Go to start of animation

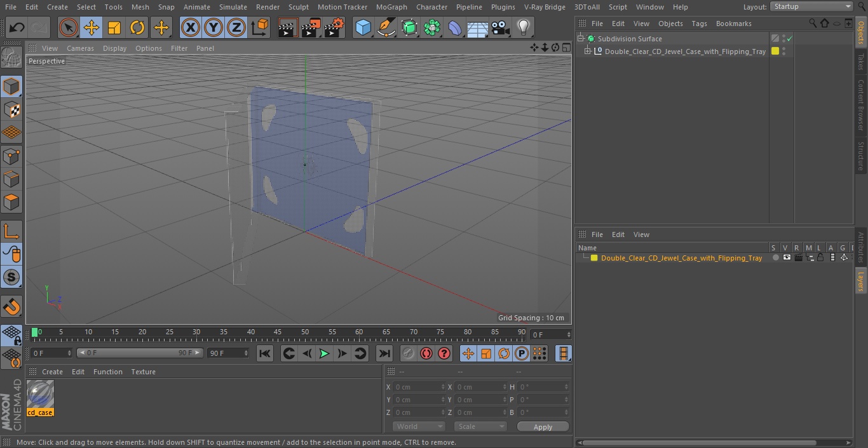[x=265, y=353]
